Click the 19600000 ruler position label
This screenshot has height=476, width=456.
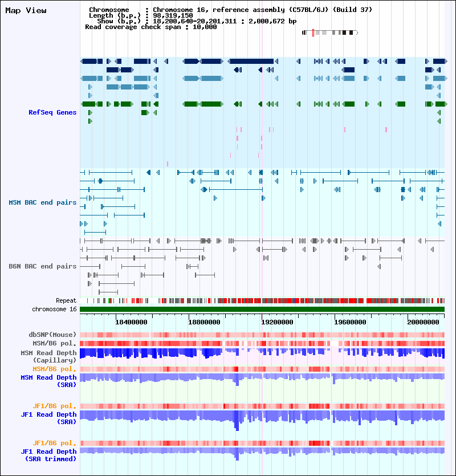pyautogui.click(x=350, y=322)
